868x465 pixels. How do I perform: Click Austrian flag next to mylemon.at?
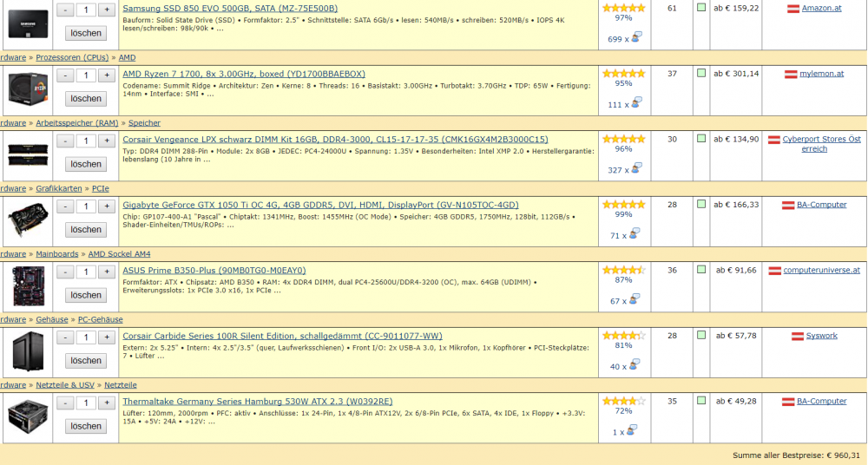pos(791,74)
